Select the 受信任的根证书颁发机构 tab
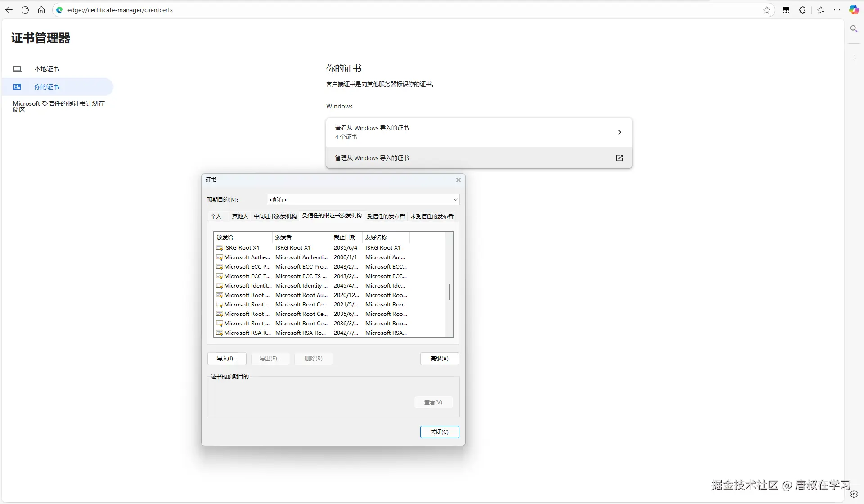The height and width of the screenshot is (504, 864). click(332, 216)
